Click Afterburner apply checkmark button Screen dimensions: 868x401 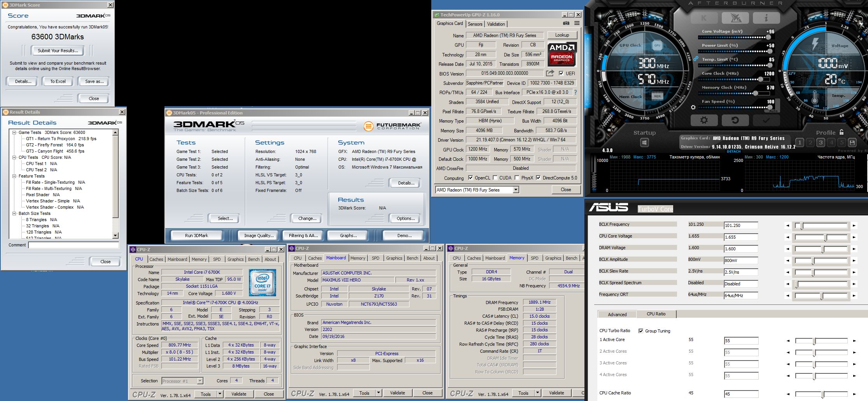coord(766,120)
